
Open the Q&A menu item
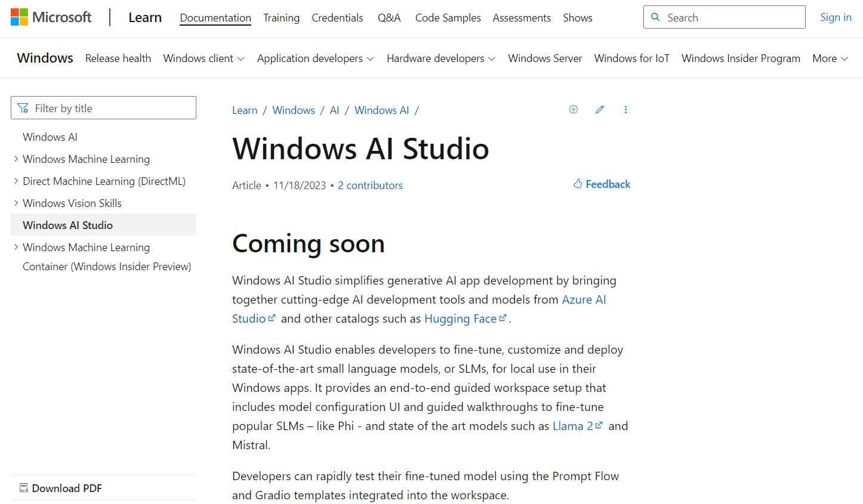(389, 18)
